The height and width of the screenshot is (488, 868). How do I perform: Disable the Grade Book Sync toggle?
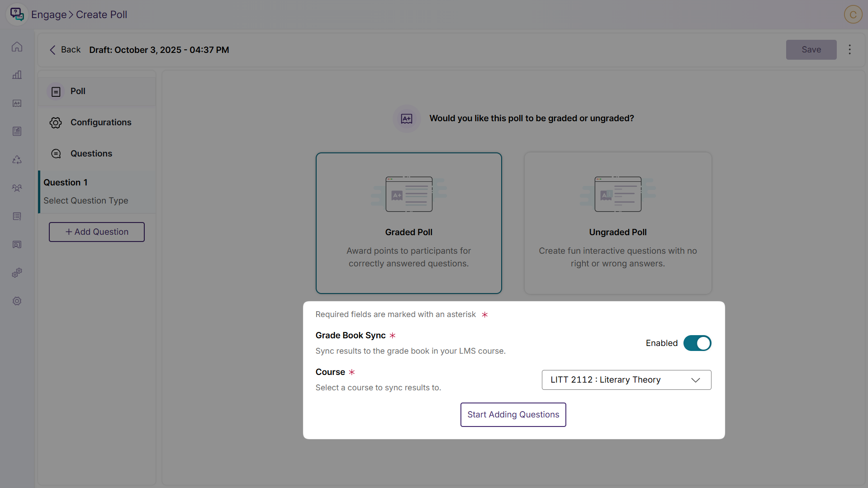click(x=697, y=343)
